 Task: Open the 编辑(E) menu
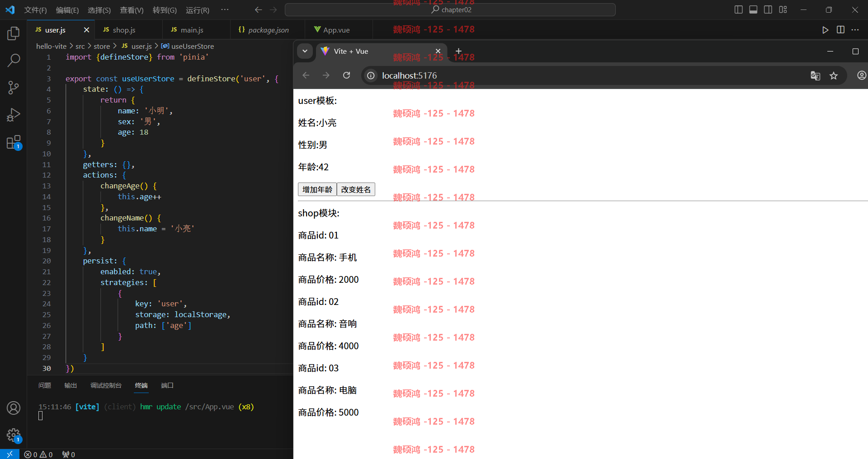coord(67,10)
